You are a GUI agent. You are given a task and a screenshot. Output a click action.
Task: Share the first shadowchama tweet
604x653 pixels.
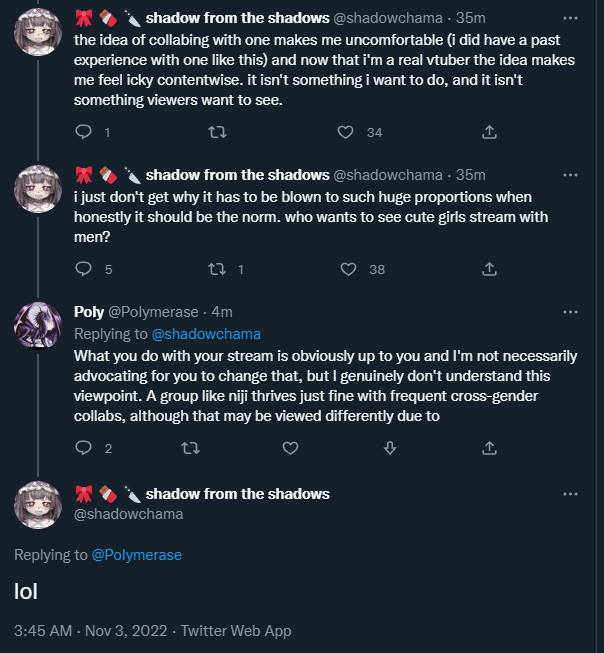(x=490, y=132)
